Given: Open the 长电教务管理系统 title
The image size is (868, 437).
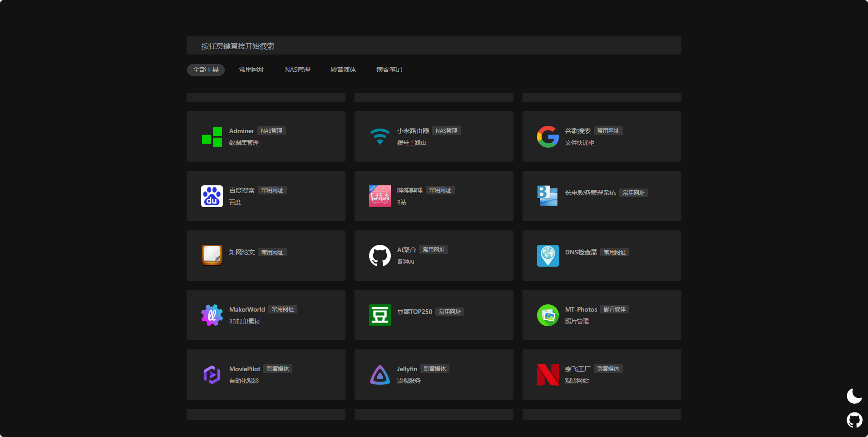Looking at the screenshot, I should pyautogui.click(x=591, y=193).
